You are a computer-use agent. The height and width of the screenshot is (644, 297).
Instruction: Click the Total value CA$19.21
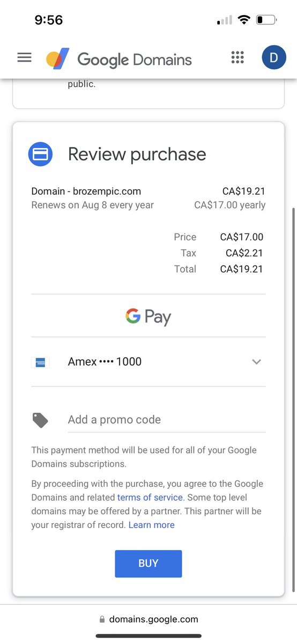point(242,269)
